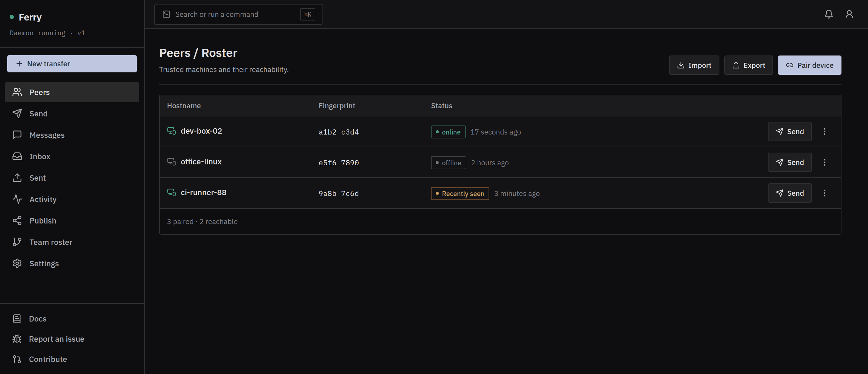Send a file to office-linux
The width and height of the screenshot is (868, 374).
click(x=790, y=162)
